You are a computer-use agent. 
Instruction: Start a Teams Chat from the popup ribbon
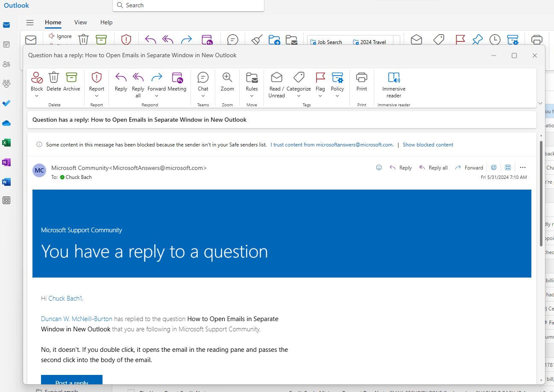tap(203, 78)
